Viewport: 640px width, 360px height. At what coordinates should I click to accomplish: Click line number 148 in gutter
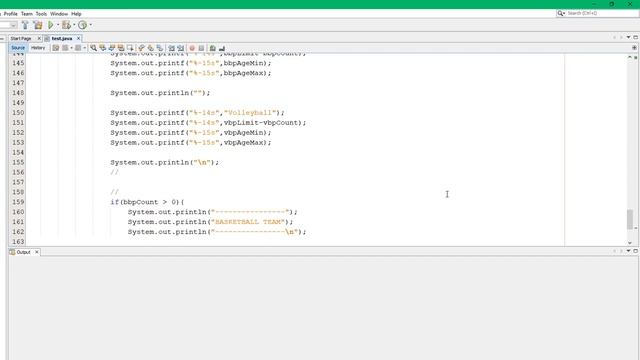click(18, 93)
